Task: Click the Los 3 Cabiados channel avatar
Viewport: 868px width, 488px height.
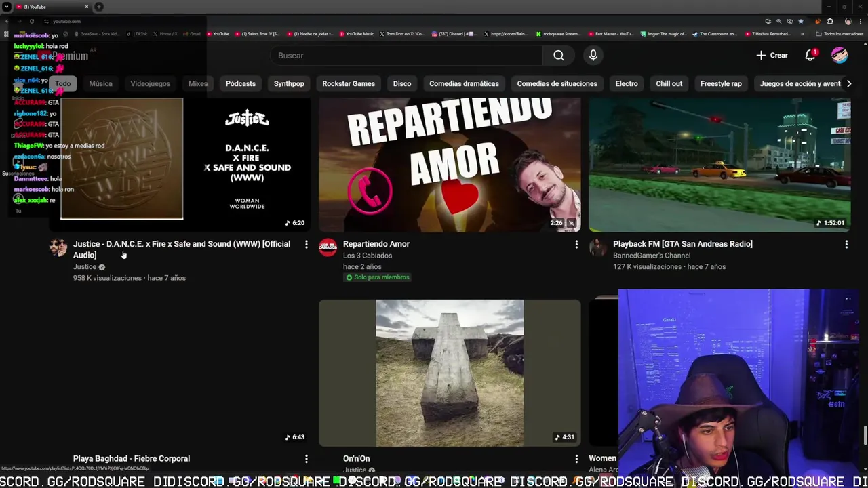Action: [x=328, y=247]
